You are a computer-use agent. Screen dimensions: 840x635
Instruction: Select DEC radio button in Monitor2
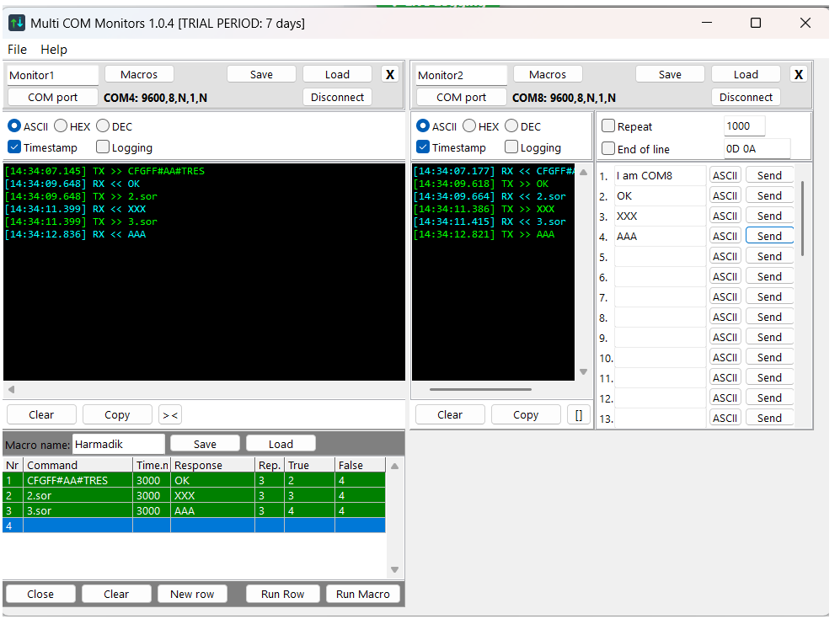511,126
